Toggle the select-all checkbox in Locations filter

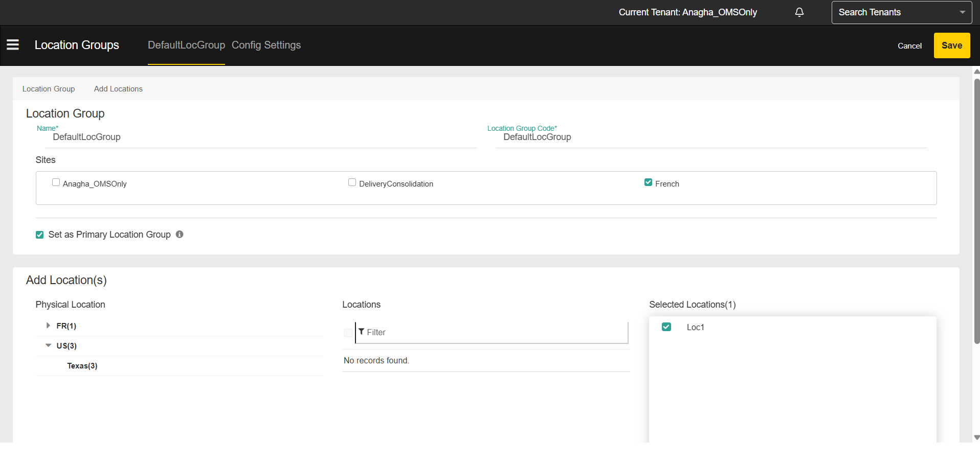pos(348,333)
